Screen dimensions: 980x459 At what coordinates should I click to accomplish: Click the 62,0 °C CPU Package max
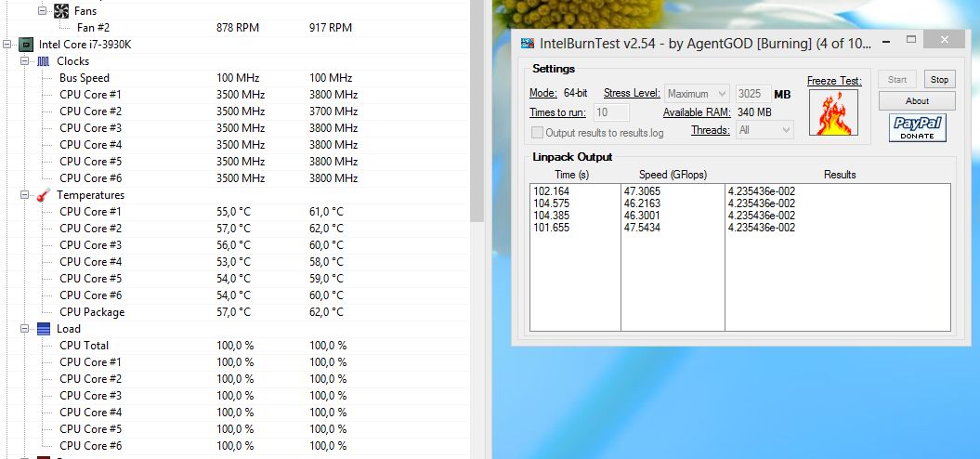pyautogui.click(x=326, y=312)
